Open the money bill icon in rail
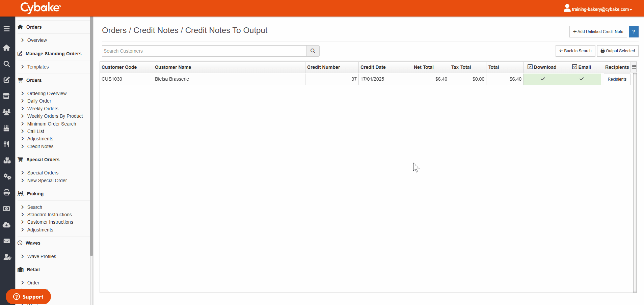 (x=6, y=209)
